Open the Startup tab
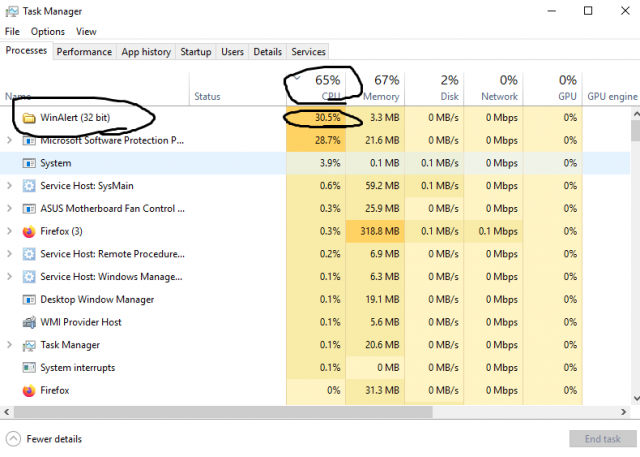Image resolution: width=640 pixels, height=457 pixels. tap(196, 52)
